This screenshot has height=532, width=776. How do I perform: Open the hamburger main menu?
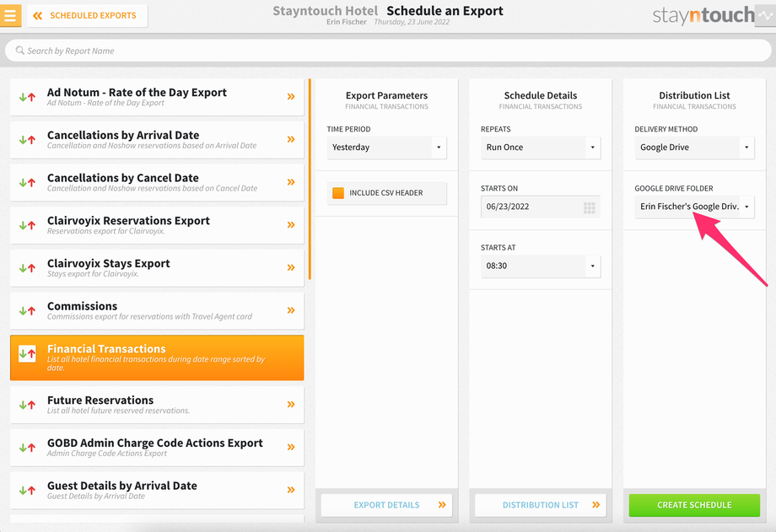tap(10, 15)
